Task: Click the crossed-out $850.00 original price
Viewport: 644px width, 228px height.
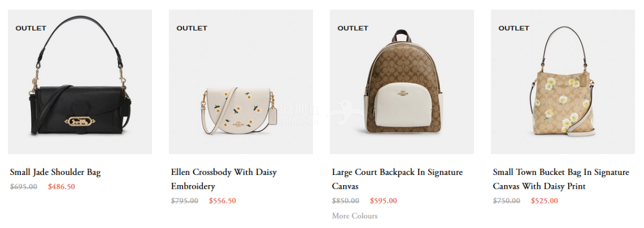Action: pyautogui.click(x=345, y=201)
